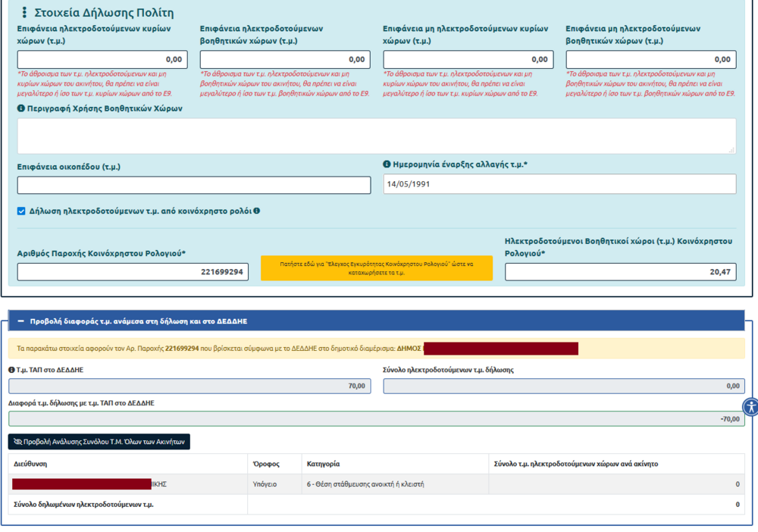This screenshot has height=532, width=758.
Task: Uncheck Δήλωση ηλεκτροδοτούμενων τ.μ. από κοινόχρηστο ρολόι
Action: tap(21, 211)
